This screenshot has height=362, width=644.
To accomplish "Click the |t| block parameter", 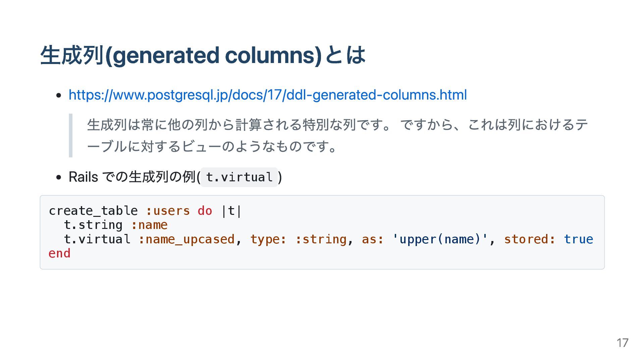I will click(231, 211).
